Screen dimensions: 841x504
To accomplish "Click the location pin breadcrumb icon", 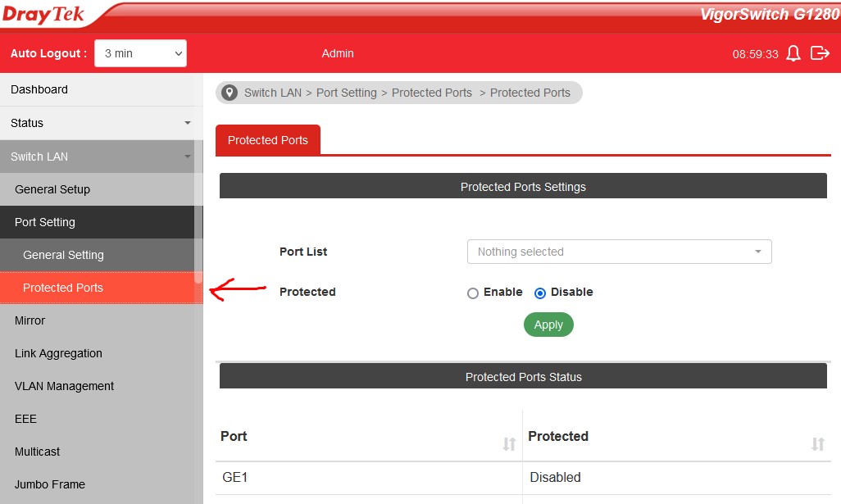I will [230, 93].
